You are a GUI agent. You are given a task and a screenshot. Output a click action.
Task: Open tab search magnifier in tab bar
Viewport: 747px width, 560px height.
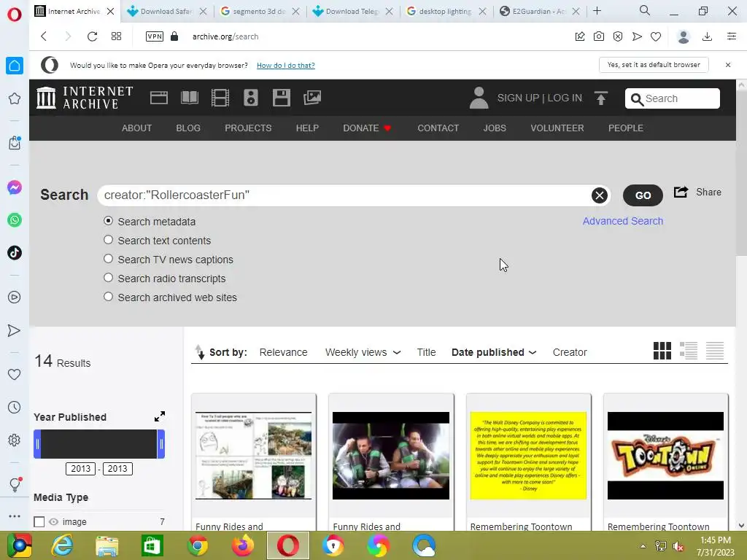click(645, 10)
